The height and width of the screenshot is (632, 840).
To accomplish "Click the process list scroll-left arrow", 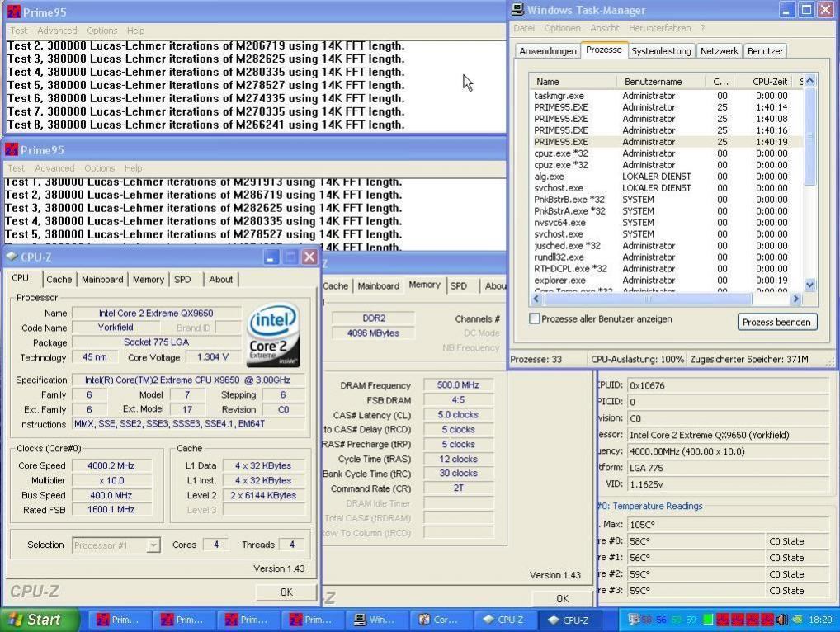I will [x=537, y=299].
